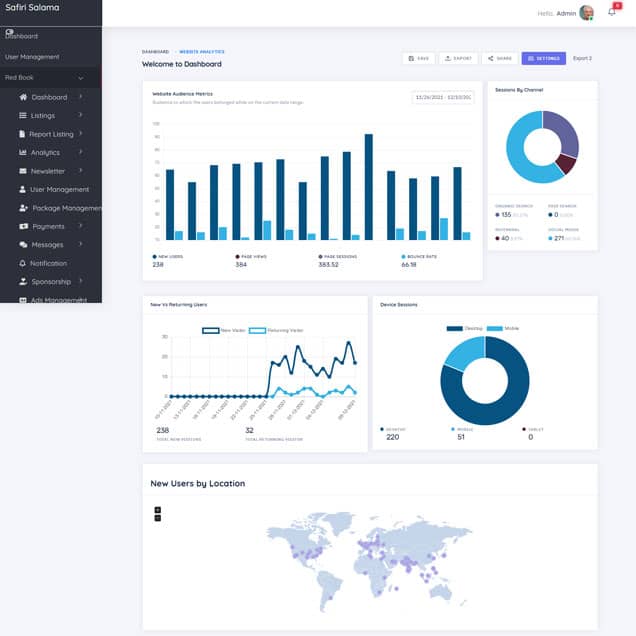Screen dimensions: 636x636
Task: Toggle Desktop legend in Device Sessions
Action: [x=464, y=329]
